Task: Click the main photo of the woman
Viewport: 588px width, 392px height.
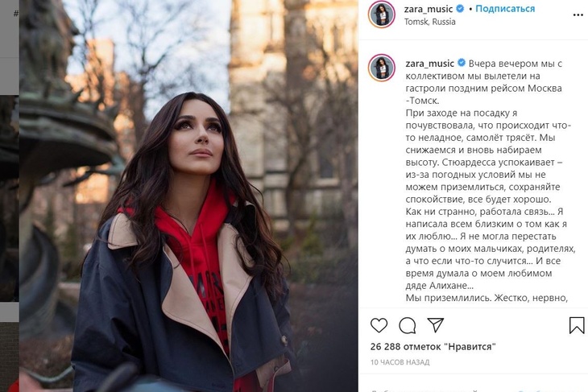Action: tap(188, 196)
